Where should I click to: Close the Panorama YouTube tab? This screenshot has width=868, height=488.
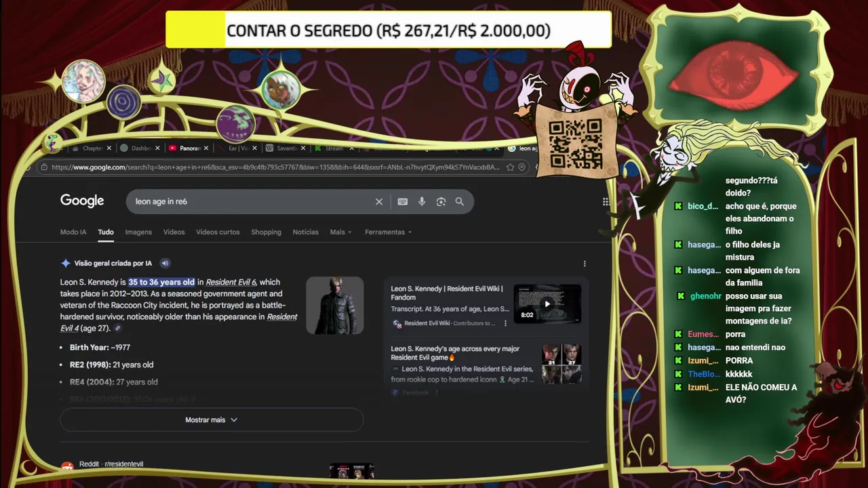[x=206, y=148]
